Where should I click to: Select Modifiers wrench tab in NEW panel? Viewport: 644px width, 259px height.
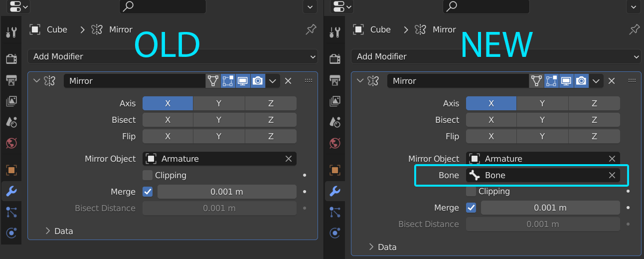tap(335, 191)
